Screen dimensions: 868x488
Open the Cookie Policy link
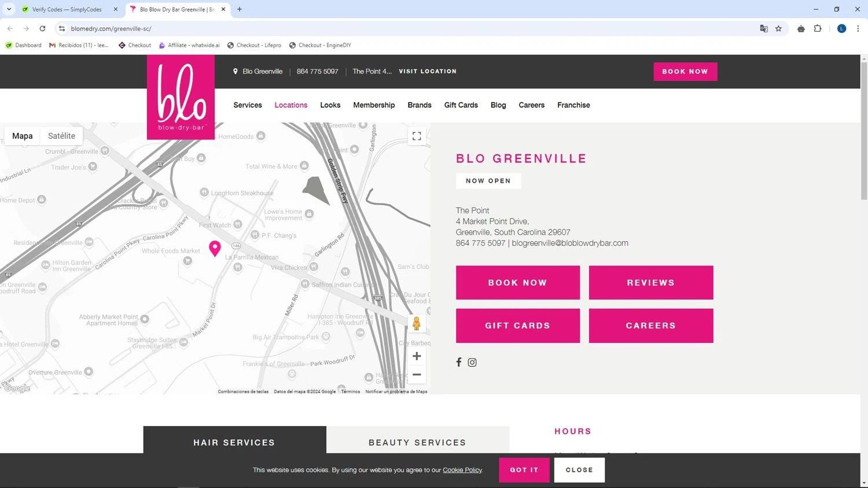click(462, 470)
